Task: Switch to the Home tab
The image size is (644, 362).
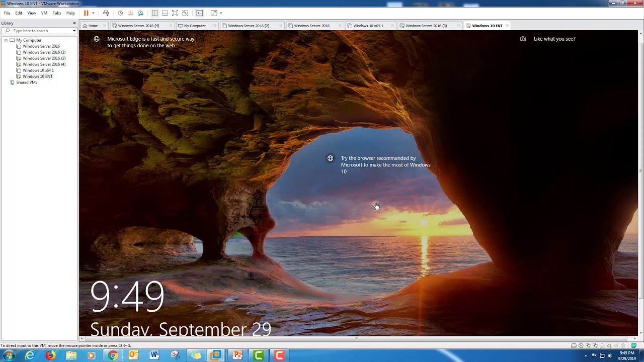Action: tap(93, 26)
